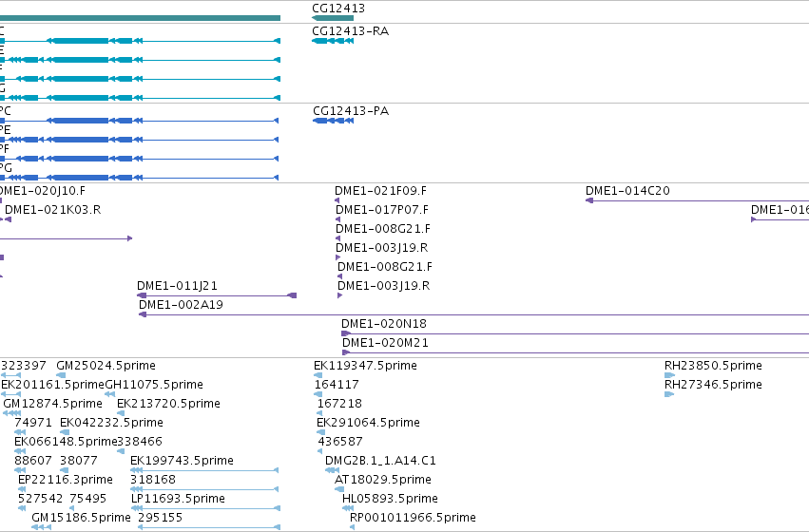809x532 pixels.
Task: Click the HL05893.5prime label
Action: point(390,499)
